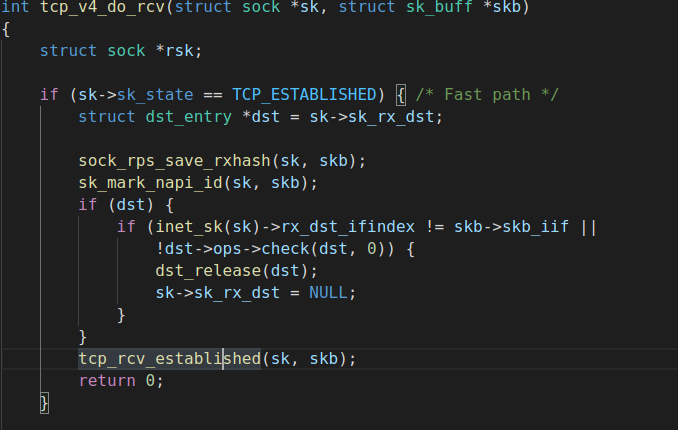Click the TCP_ESTABLISHED constant
Viewport: 678px width, 430px height.
[304, 95]
